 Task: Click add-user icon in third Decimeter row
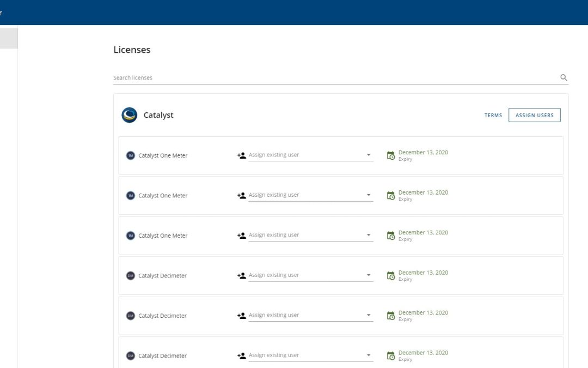tap(242, 355)
